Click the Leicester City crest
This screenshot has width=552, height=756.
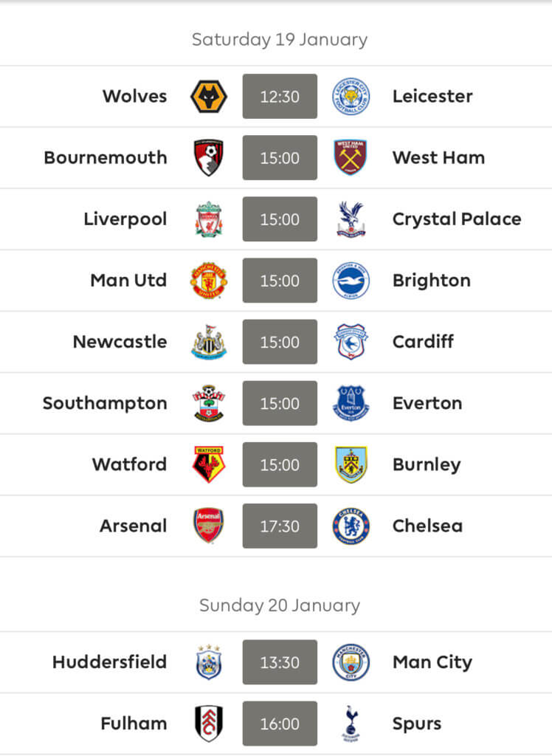pyautogui.click(x=351, y=97)
